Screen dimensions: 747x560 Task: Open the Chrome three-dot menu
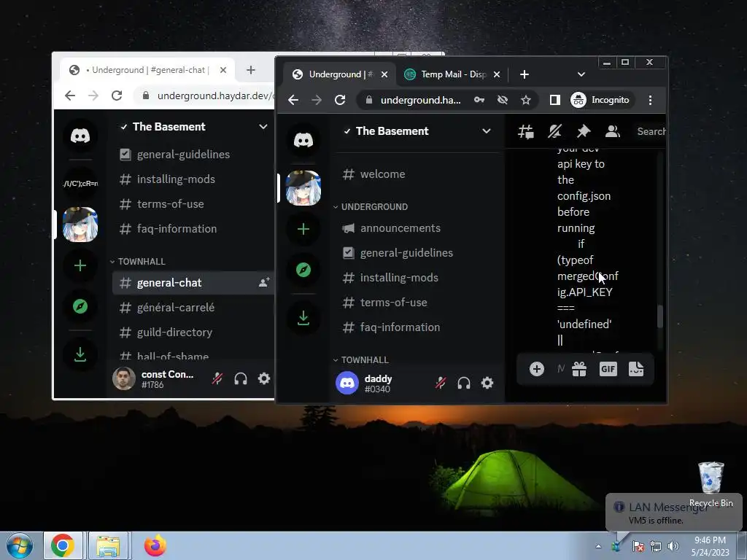[650, 100]
